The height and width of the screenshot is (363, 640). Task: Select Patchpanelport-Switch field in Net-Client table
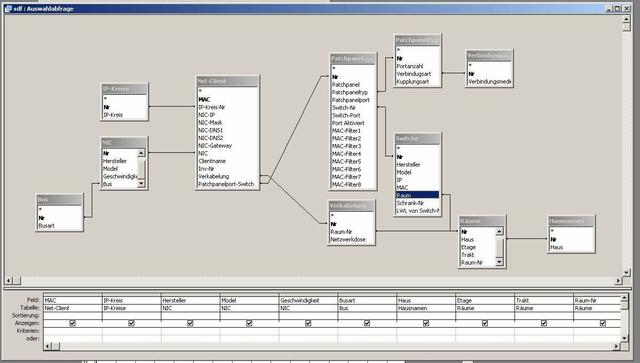(227, 184)
